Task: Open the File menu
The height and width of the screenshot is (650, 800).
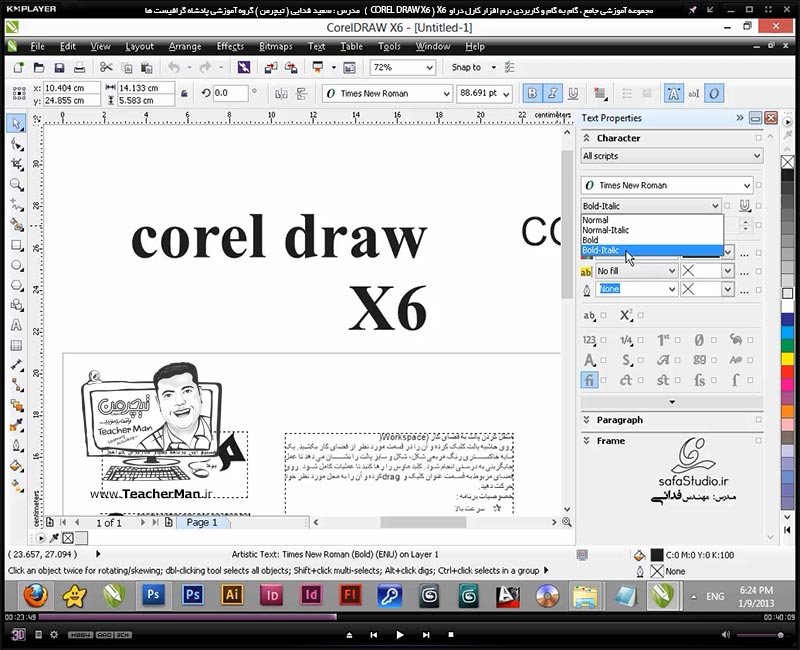Action: 37,46
